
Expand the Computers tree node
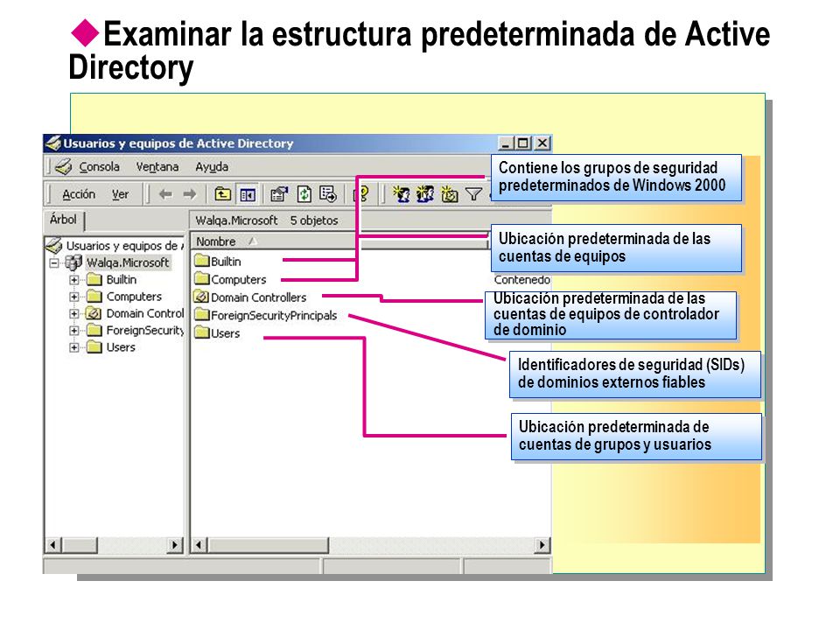click(x=73, y=297)
